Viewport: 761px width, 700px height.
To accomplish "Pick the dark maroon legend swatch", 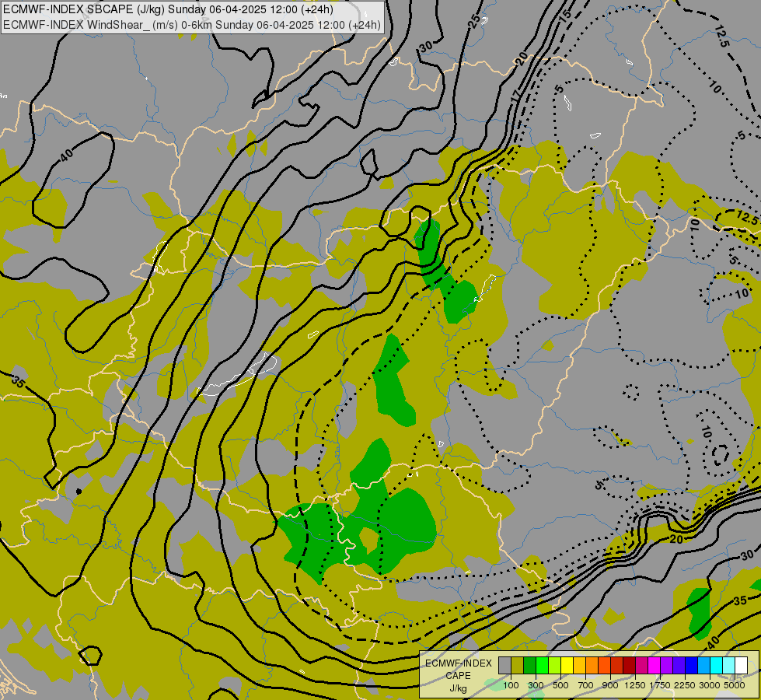I will [630, 665].
